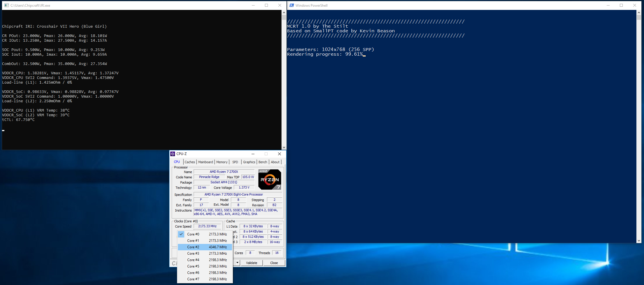The image size is (644, 285).
Task: Click 'MCRT 1.0 by The Stilt' in PowerShell
Action: coord(318,26)
